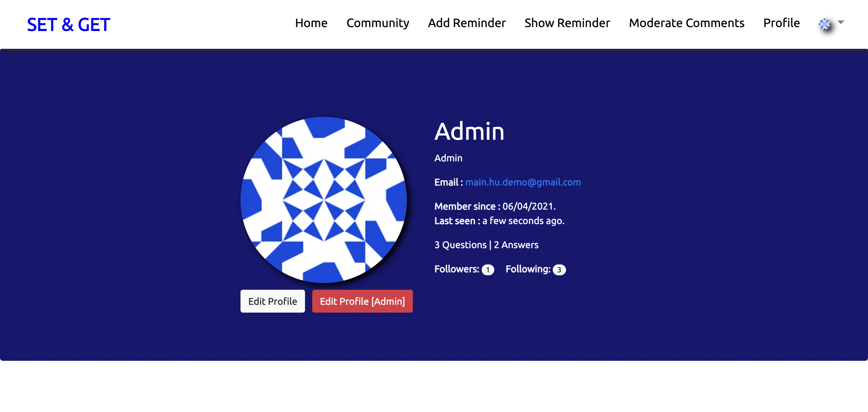Click the '3 Questions | 2 Answers' text
The image size is (868, 412).
point(486,245)
